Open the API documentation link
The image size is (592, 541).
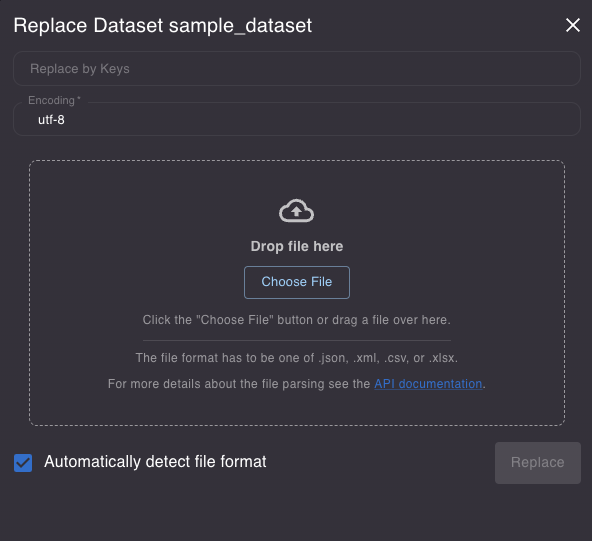(428, 384)
